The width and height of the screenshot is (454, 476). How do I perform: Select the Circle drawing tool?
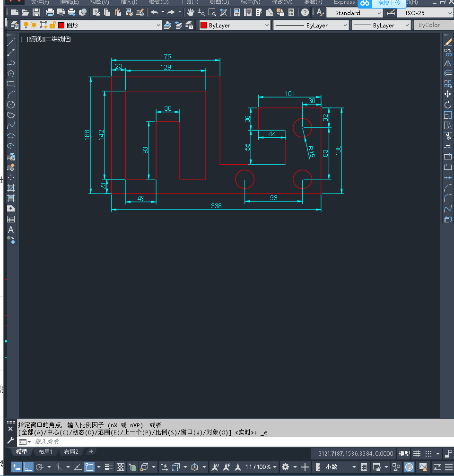point(11,105)
